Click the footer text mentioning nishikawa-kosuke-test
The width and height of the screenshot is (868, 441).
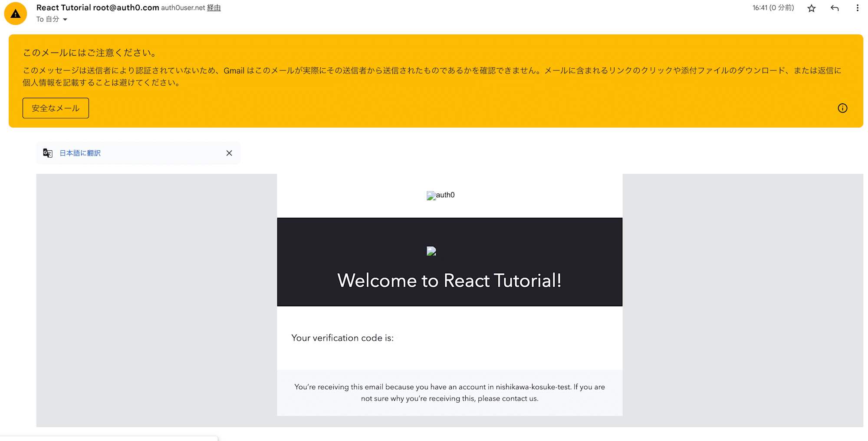450,393
